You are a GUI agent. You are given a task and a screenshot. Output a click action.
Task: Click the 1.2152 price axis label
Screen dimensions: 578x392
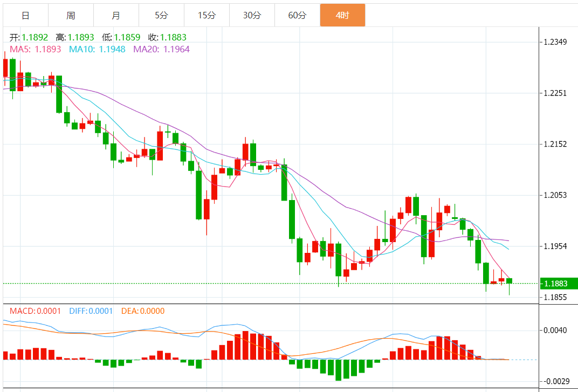pyautogui.click(x=555, y=144)
